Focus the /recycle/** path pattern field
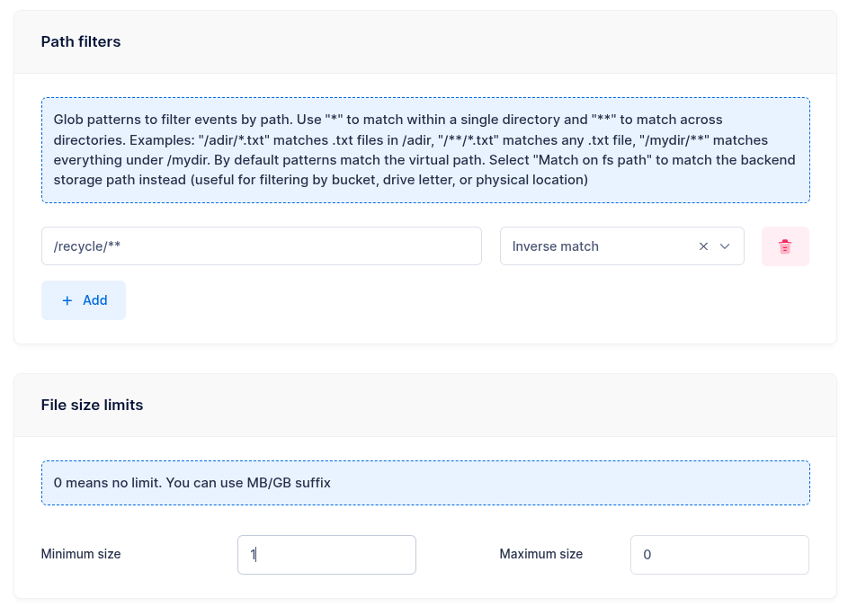The height and width of the screenshot is (616, 848). coord(261,246)
